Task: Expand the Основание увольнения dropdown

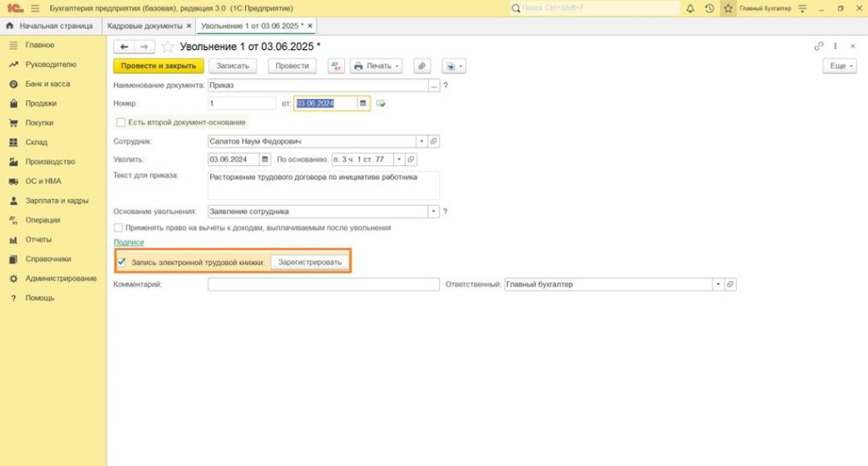Action: pos(433,211)
